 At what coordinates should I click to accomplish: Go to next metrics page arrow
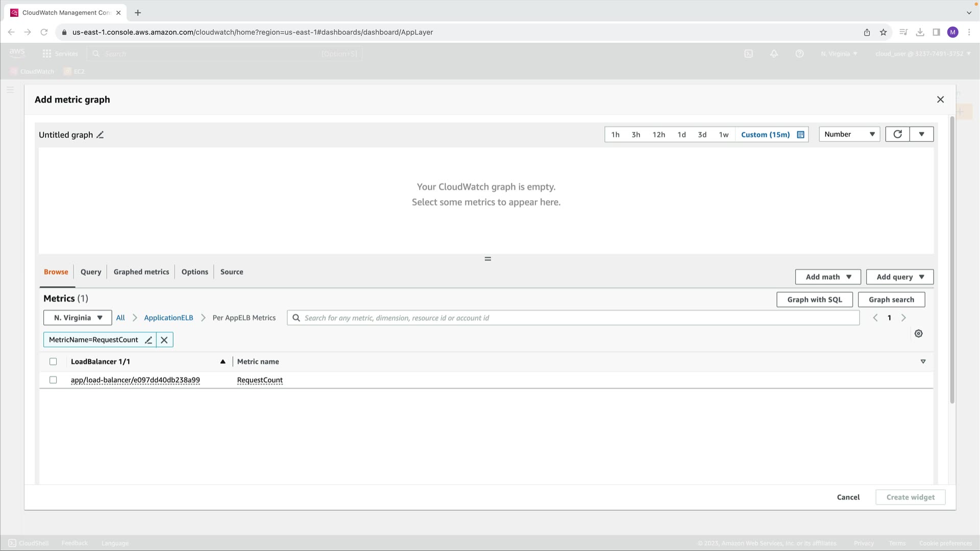903,318
